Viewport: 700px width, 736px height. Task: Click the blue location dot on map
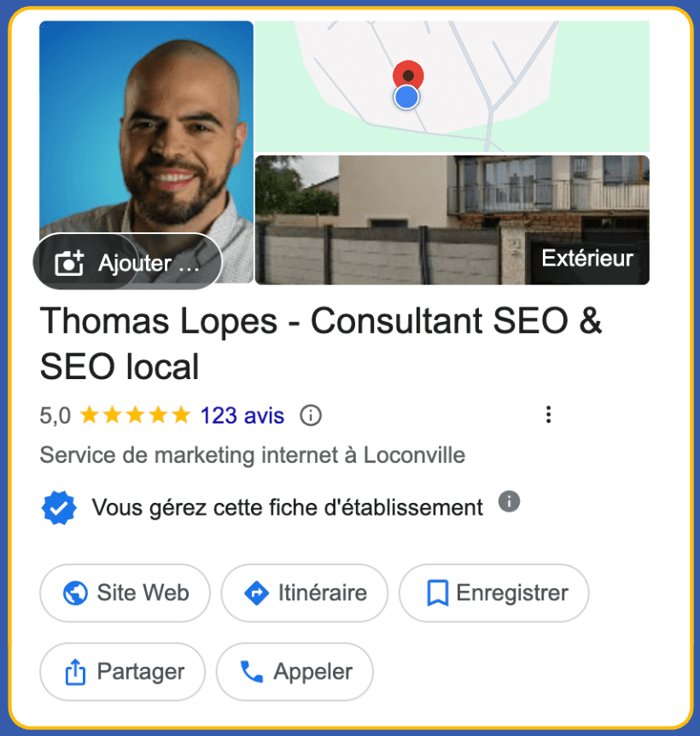click(406, 97)
